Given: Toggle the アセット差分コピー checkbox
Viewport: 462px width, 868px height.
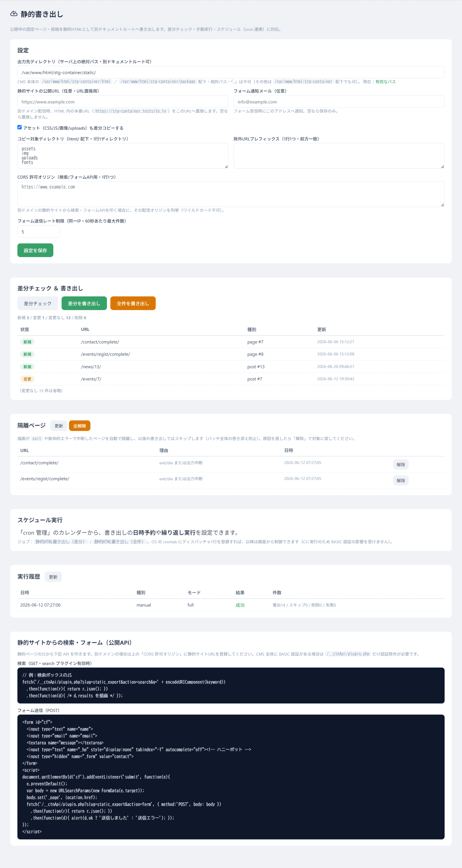Looking at the screenshot, I should (20, 127).
